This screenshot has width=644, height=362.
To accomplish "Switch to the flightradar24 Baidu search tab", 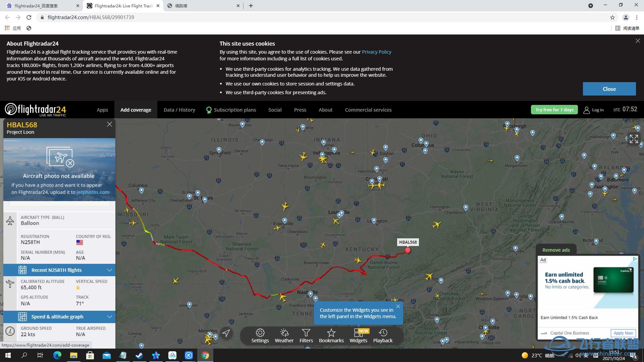I will click(x=43, y=6).
